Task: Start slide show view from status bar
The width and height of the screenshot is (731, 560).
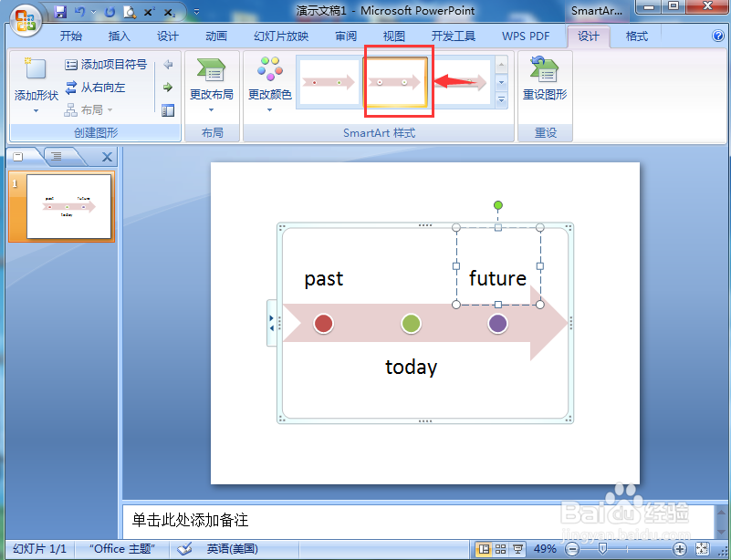Action: 517,549
